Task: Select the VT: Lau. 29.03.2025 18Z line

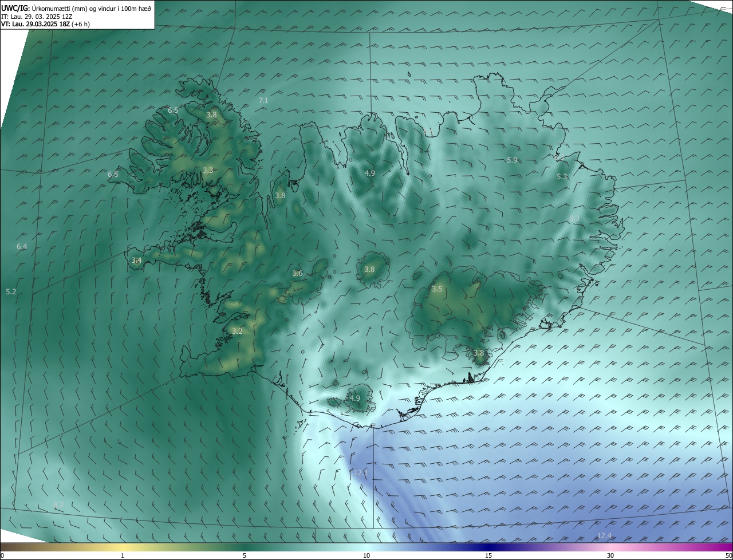Action: pos(45,24)
